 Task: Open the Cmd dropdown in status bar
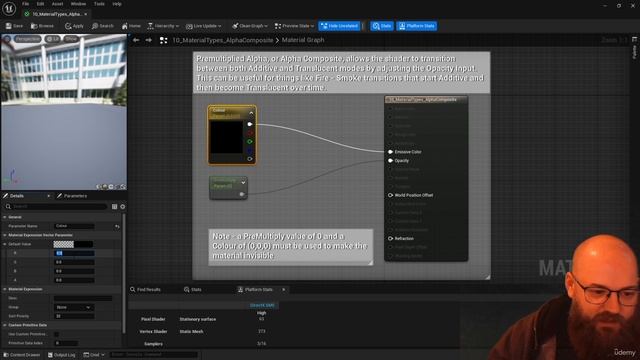(94, 355)
